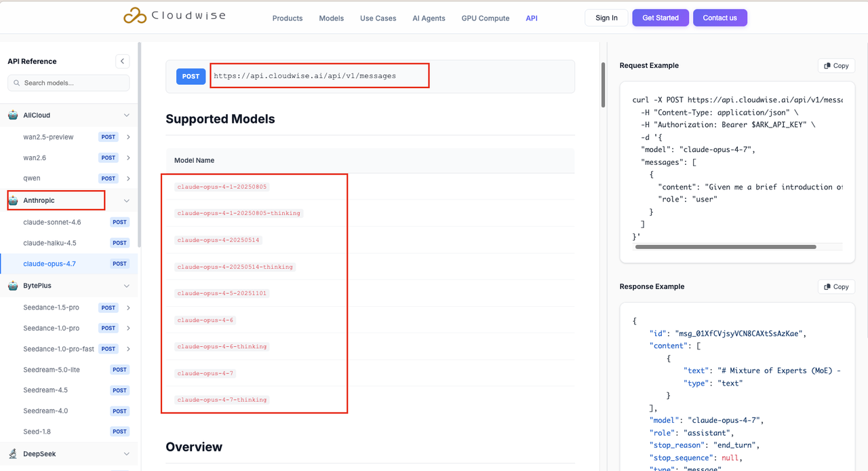Click model name claude-opus-4-20250514-thinking
868x471 pixels.
pos(235,267)
